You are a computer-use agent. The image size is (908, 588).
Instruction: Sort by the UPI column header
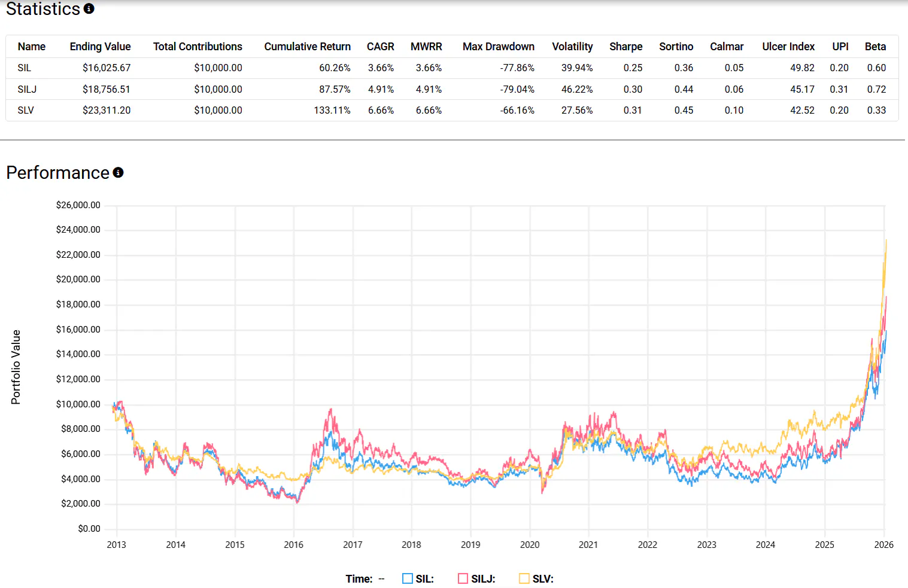pos(840,47)
